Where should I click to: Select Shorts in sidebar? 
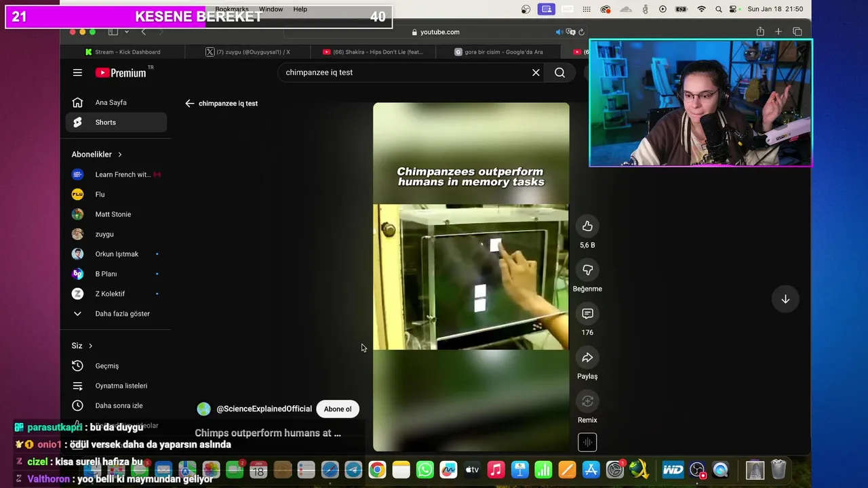coord(116,122)
